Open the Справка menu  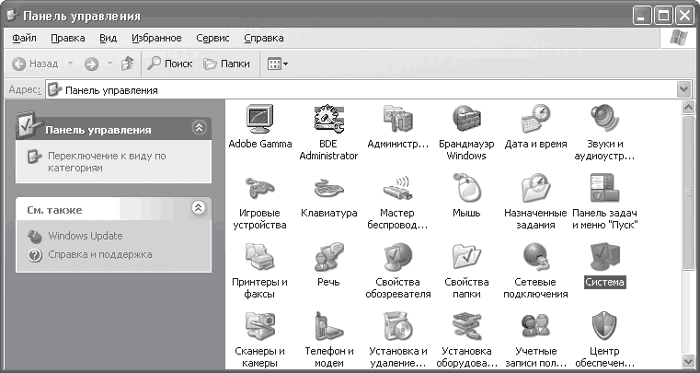(x=264, y=38)
